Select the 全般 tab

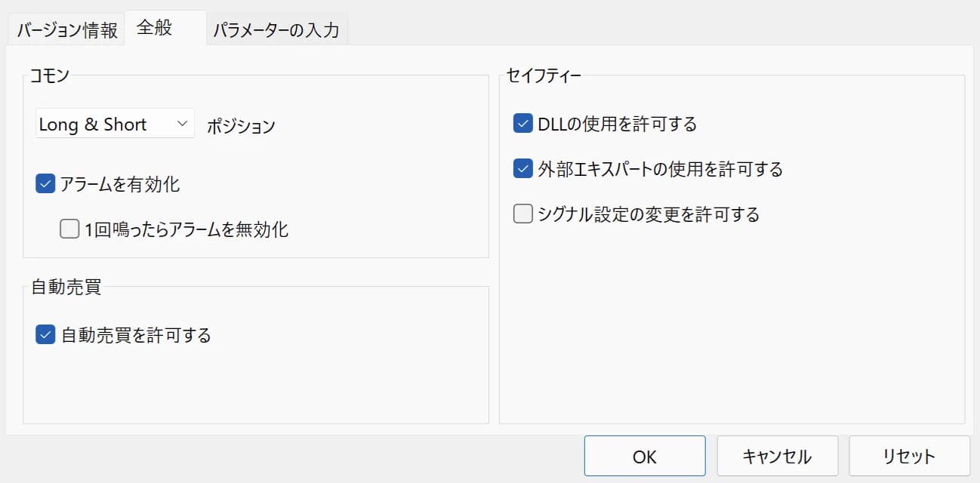(x=155, y=29)
